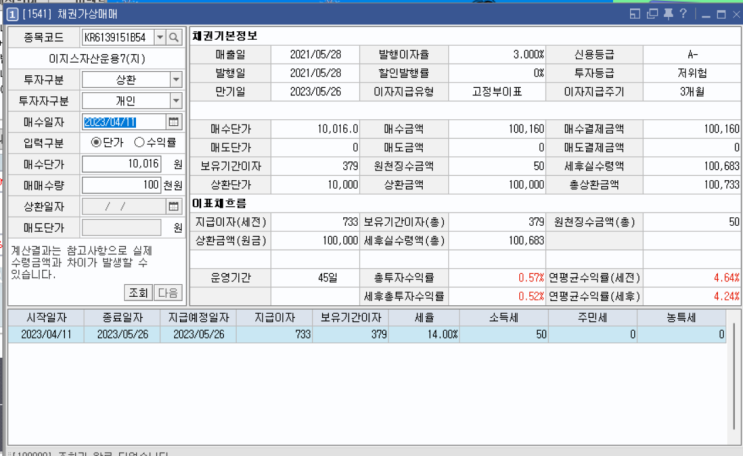Image resolution: width=743 pixels, height=456 pixels.
Task: Click the 주민세 column header
Action: pos(593,318)
